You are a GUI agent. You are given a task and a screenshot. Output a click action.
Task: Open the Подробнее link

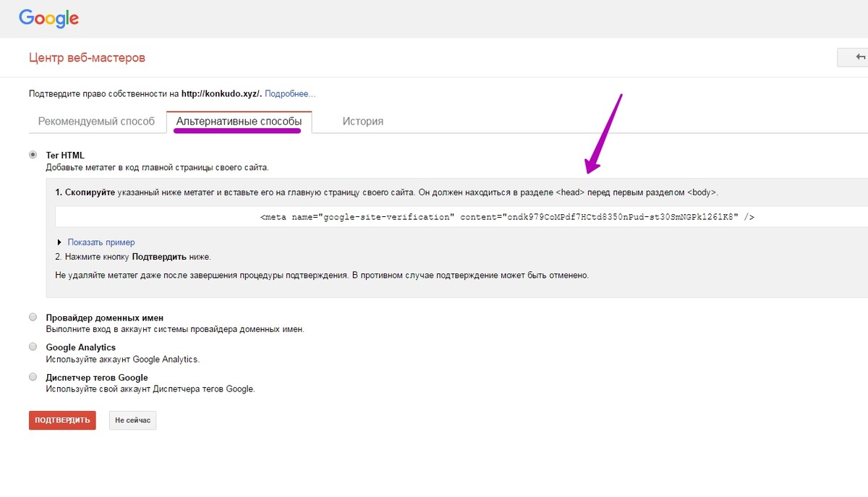coord(290,94)
